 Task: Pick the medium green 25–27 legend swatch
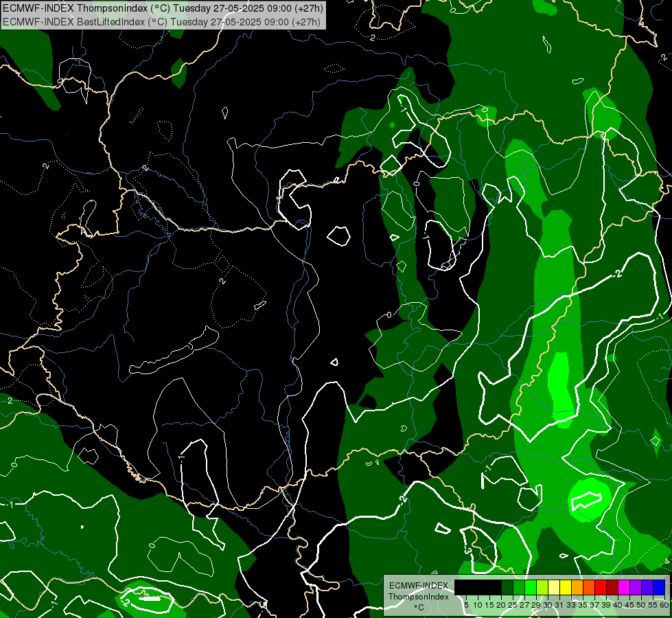(x=519, y=587)
